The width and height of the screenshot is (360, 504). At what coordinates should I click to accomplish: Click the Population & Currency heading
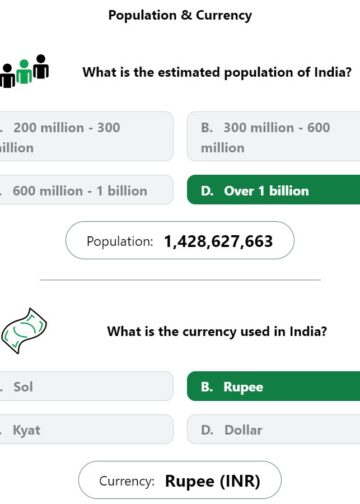[180, 15]
